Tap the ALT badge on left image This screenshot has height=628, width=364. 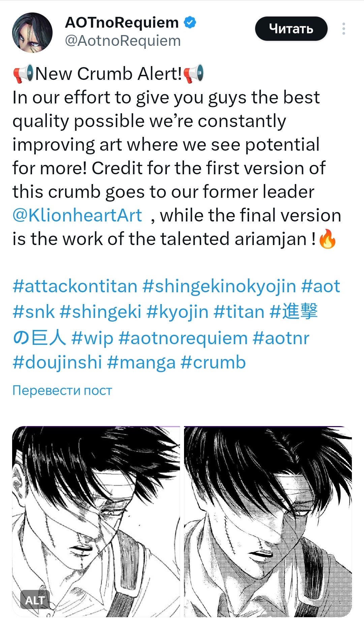[x=35, y=600]
